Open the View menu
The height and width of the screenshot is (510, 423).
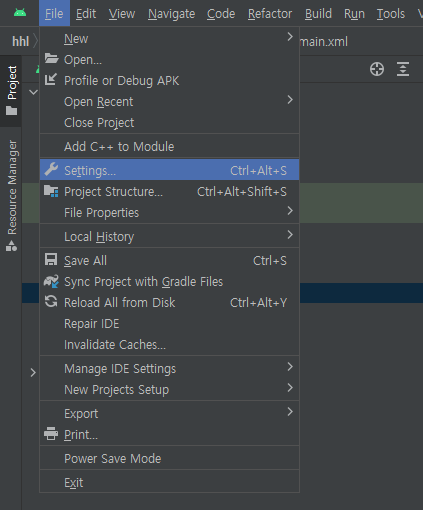click(x=122, y=14)
